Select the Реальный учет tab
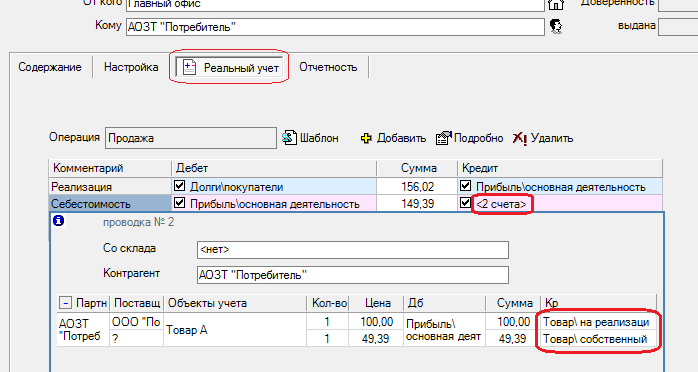This screenshot has height=372, width=698. tap(229, 68)
